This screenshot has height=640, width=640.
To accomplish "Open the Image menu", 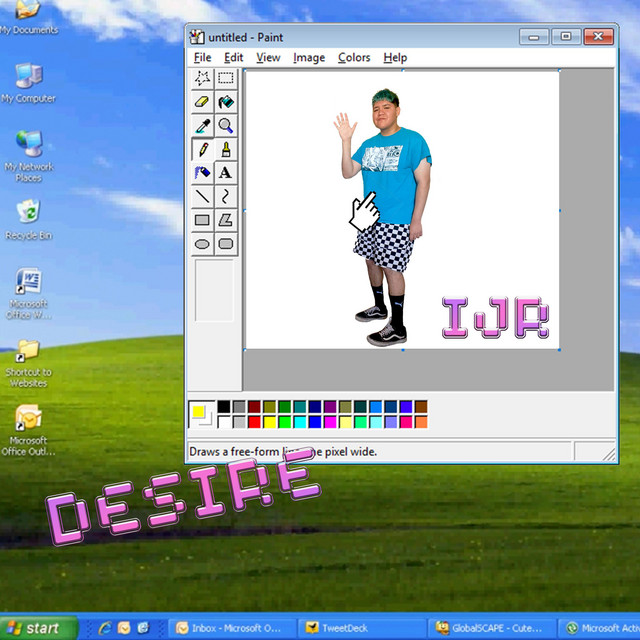I will click(x=308, y=58).
